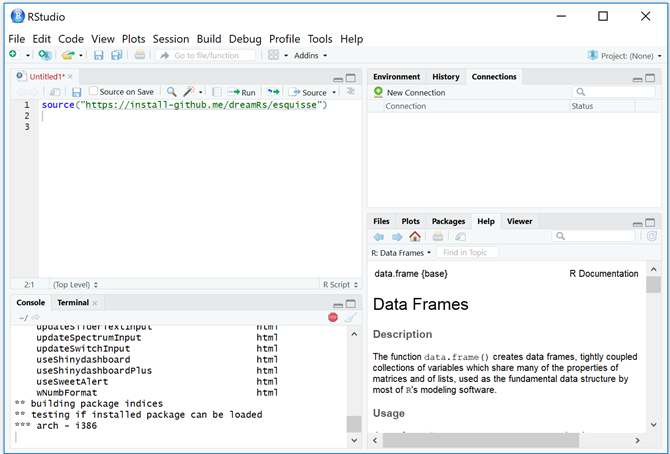The image size is (670, 454).
Task: Click the re-run previous code icon
Action: coord(272,92)
